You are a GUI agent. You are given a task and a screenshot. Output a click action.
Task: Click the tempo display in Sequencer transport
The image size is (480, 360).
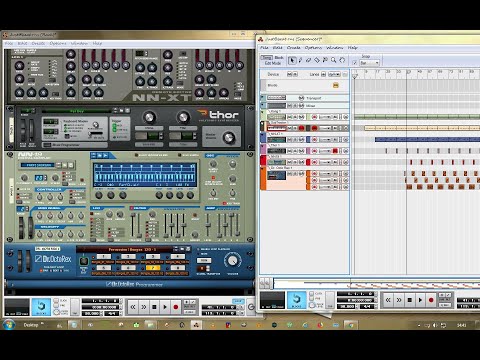pos(347,306)
